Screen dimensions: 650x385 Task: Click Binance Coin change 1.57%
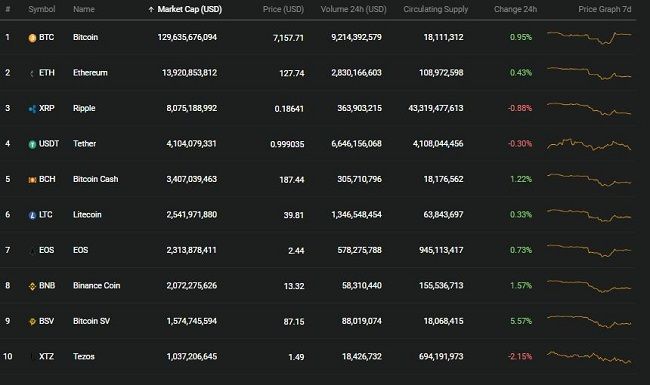tap(521, 286)
